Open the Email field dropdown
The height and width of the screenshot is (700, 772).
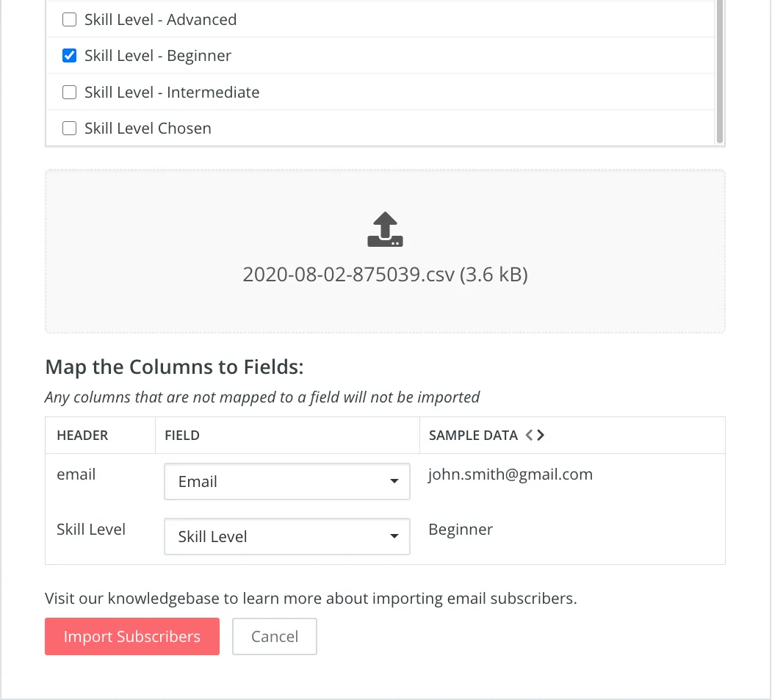point(286,481)
